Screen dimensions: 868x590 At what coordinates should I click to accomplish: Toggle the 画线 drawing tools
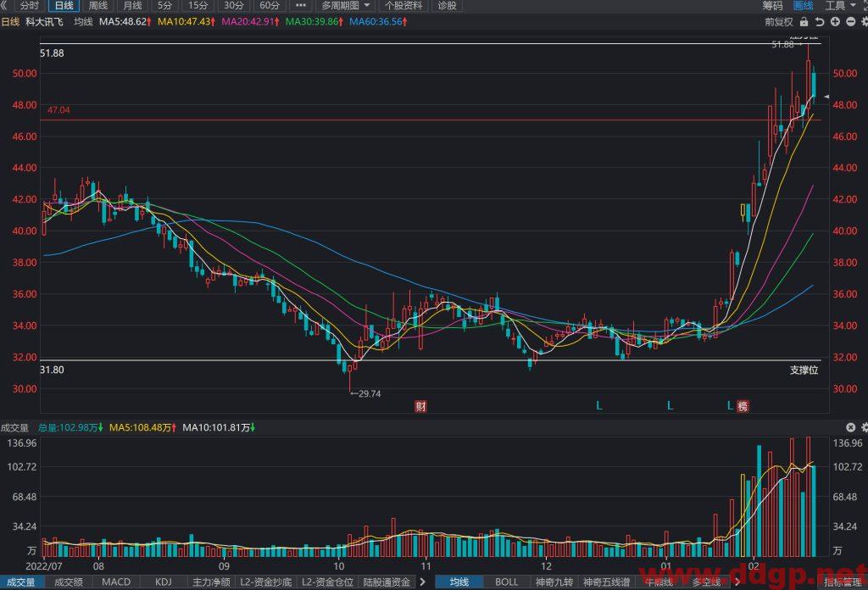pyautogui.click(x=804, y=6)
